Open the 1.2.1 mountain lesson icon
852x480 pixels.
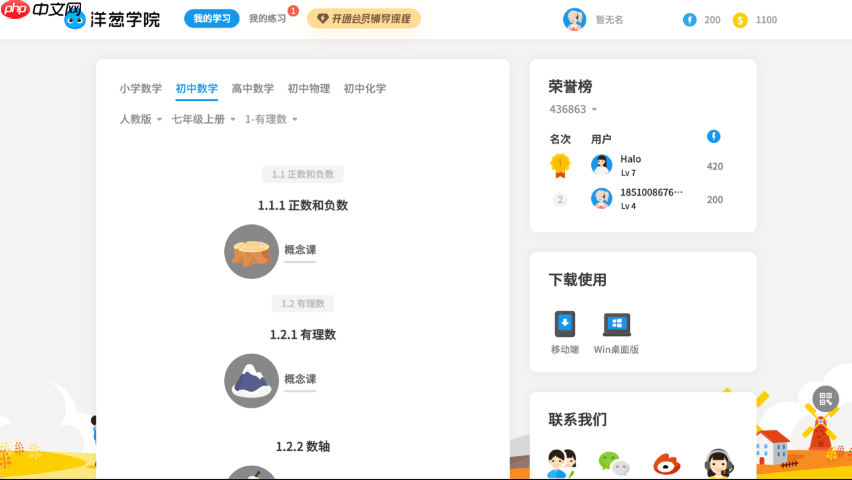251,381
